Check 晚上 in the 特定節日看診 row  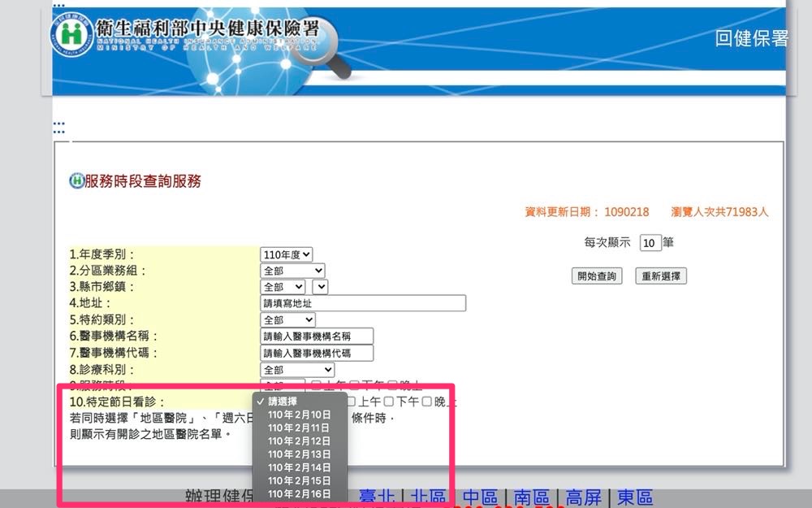[427, 402]
